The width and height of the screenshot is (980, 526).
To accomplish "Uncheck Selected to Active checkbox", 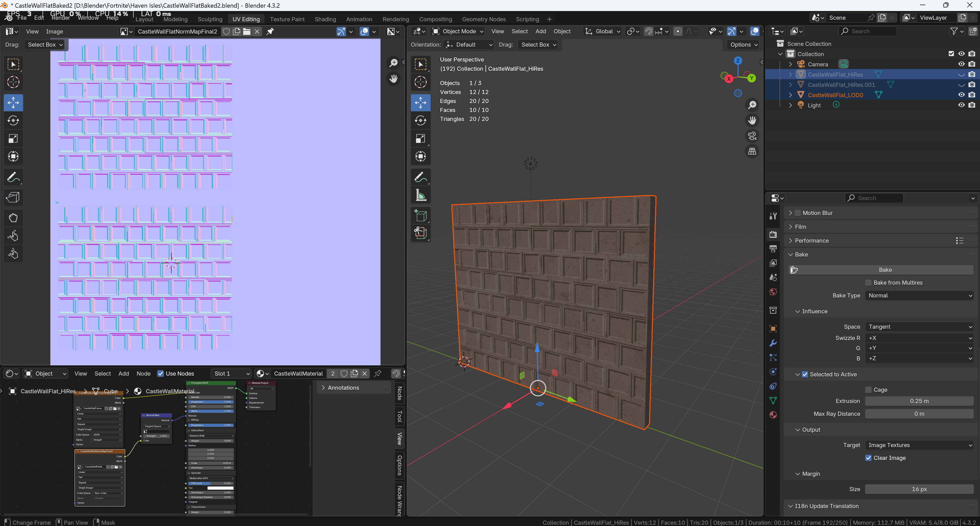I will click(805, 375).
